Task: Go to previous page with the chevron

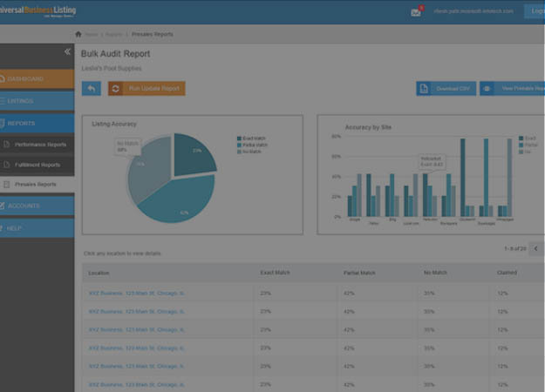Action: tap(536, 248)
